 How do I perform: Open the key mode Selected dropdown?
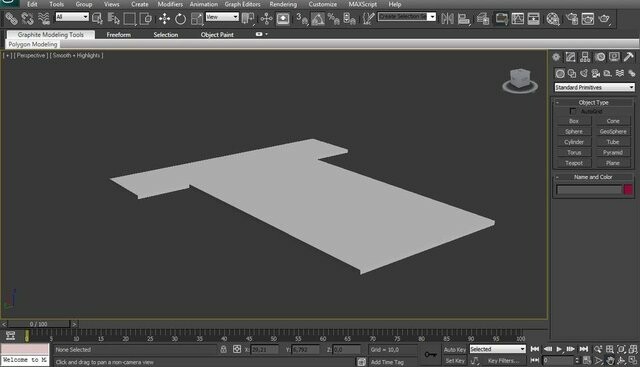[x=498, y=349]
